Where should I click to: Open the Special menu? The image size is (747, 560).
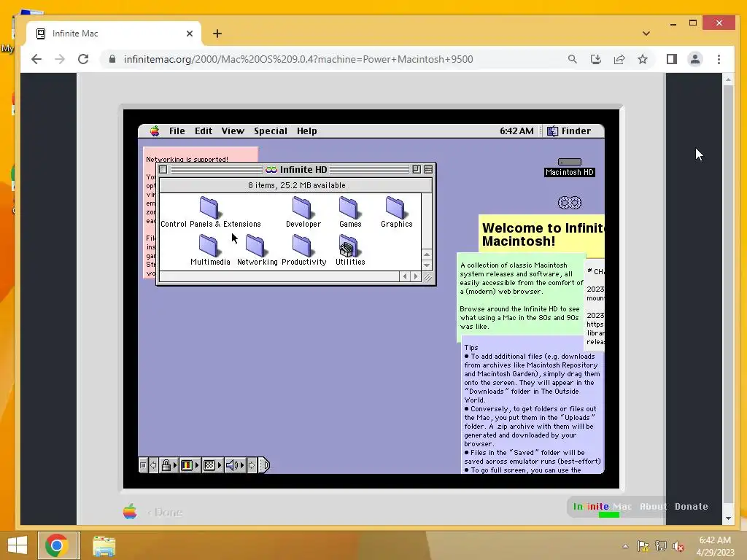(270, 131)
